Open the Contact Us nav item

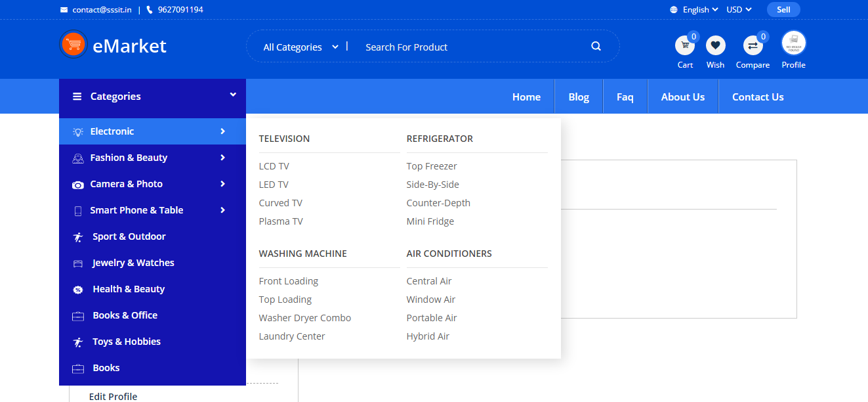point(758,97)
